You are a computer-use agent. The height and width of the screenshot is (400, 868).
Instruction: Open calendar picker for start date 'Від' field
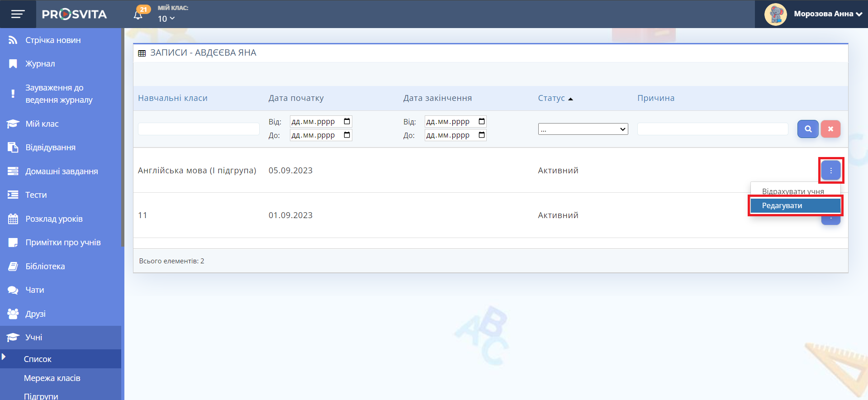click(347, 122)
